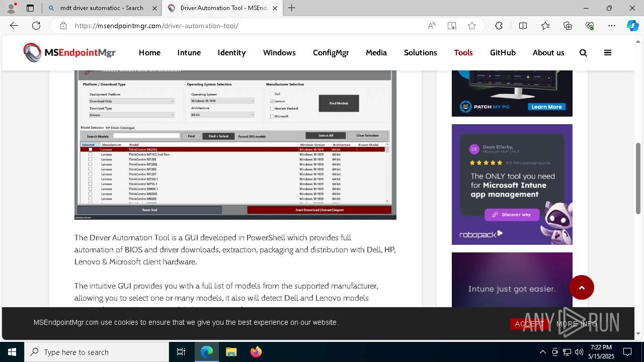644x362 pixels.
Task: Click the Driver Automation Tool screenshot image
Action: (x=235, y=145)
